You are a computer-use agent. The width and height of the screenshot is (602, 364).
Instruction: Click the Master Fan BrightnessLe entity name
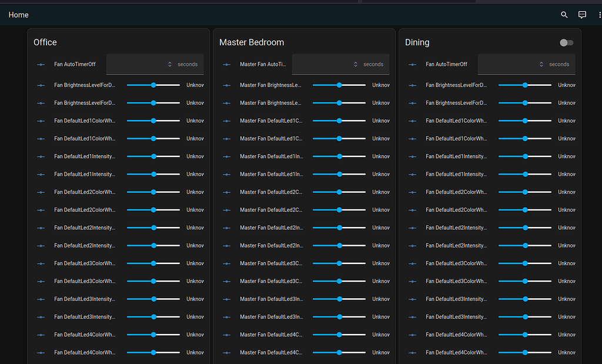[272, 85]
